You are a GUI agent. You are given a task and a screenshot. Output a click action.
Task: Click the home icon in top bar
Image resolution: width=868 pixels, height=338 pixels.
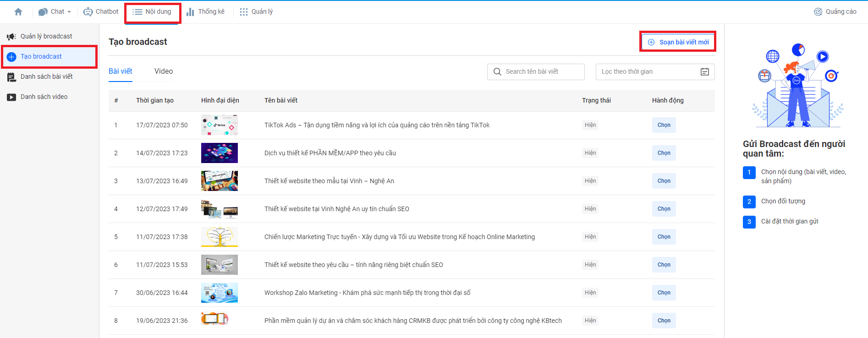pyautogui.click(x=18, y=12)
